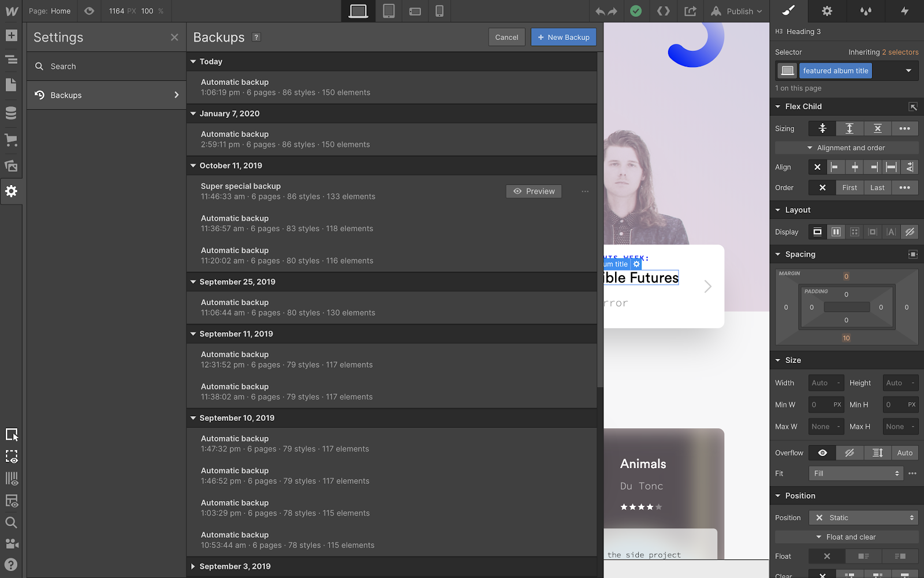Toggle the preview eye in top bar
Image resolution: width=924 pixels, height=578 pixels.
click(x=89, y=11)
